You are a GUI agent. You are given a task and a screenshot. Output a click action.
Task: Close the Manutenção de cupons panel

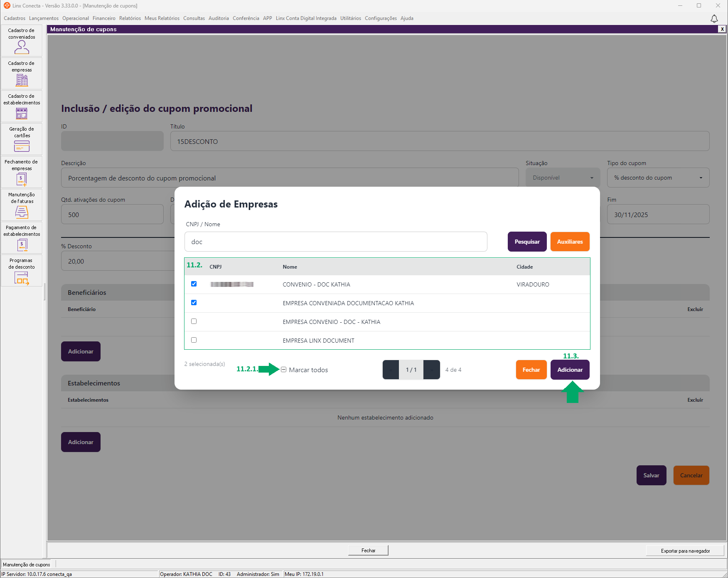tap(722, 29)
